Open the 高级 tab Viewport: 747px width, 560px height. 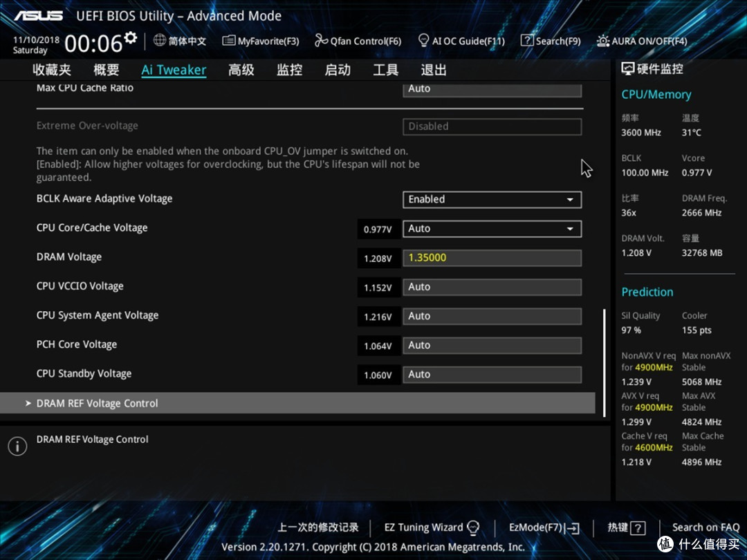(x=241, y=70)
